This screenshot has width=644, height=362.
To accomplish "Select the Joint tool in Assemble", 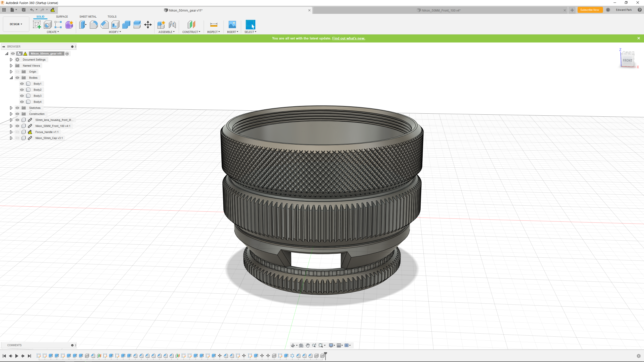I will click(x=172, y=25).
